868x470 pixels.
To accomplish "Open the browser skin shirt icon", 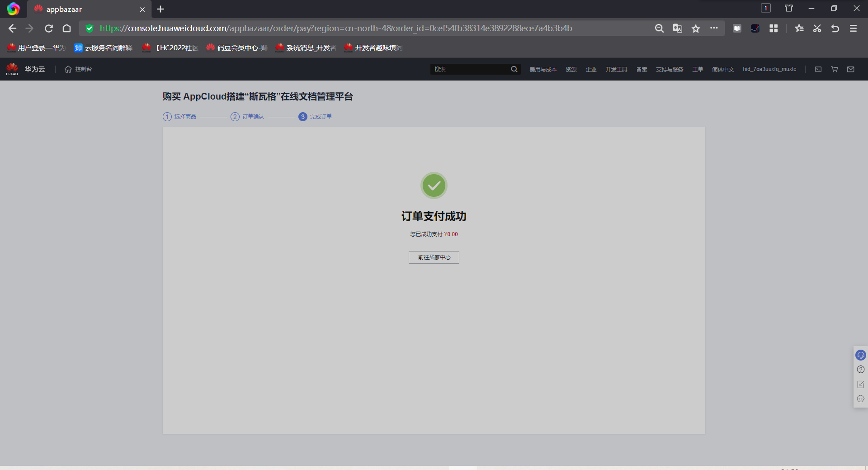I will pyautogui.click(x=789, y=8).
